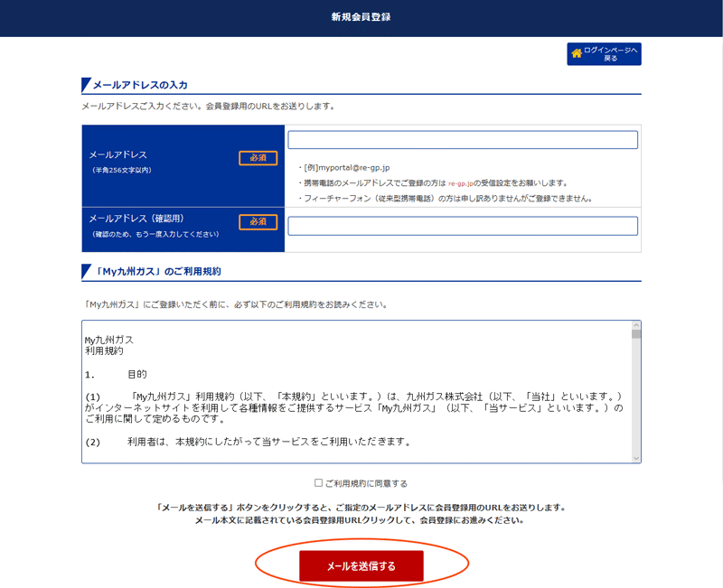
Task: Click the メールアドレスの入力 section heading
Action: [140, 85]
